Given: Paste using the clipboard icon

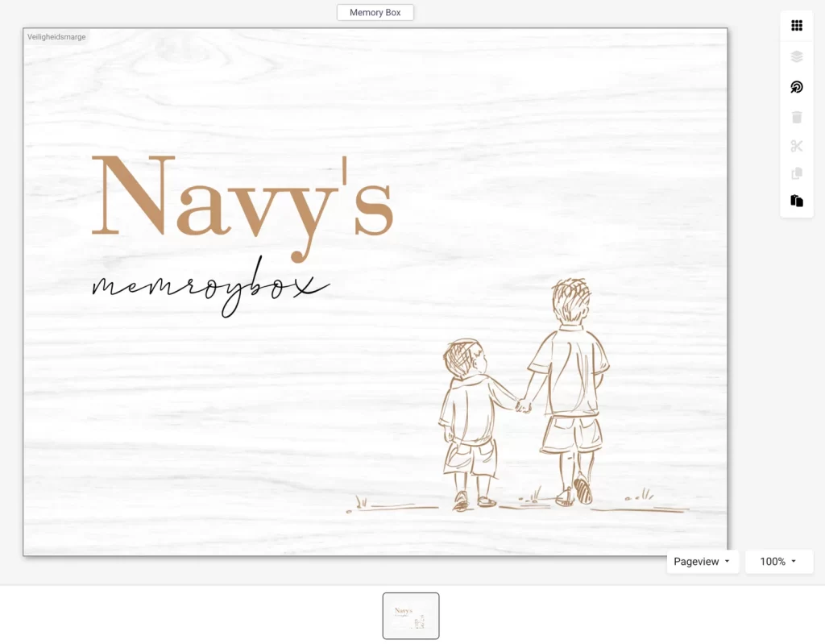Looking at the screenshot, I should click(797, 201).
